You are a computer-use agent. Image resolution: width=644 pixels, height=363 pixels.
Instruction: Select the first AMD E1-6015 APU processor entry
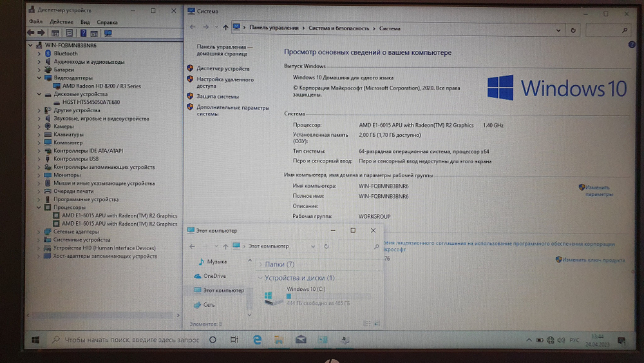click(120, 215)
